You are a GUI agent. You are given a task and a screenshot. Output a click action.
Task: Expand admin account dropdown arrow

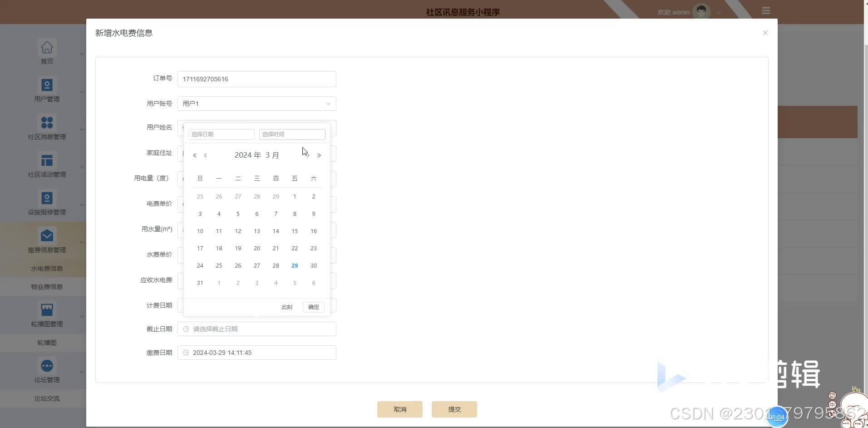pos(719,13)
